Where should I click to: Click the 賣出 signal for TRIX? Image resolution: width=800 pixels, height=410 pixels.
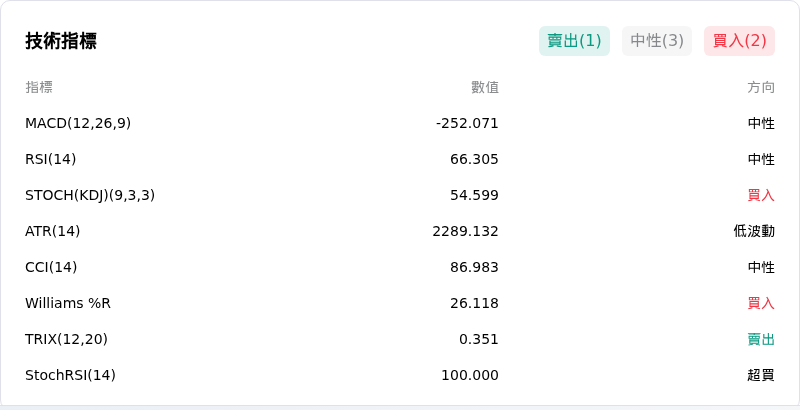click(x=761, y=339)
